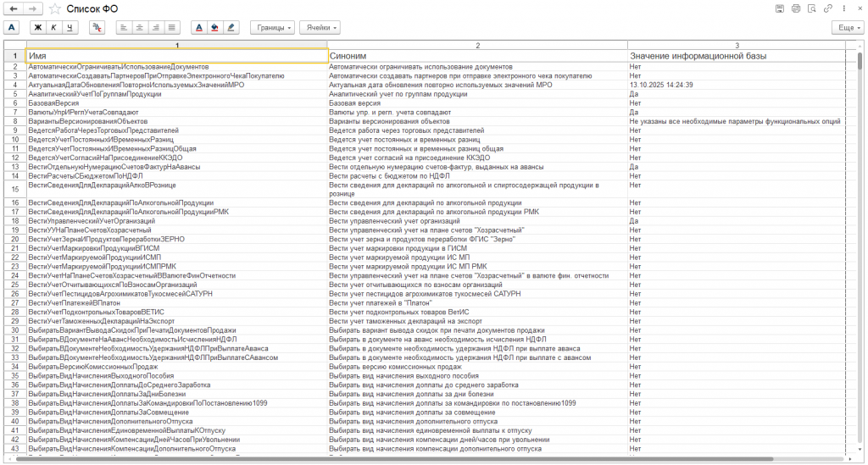Click the strikethrough text format icon
Screen dimensions: 868x465
pyautogui.click(x=97, y=27)
